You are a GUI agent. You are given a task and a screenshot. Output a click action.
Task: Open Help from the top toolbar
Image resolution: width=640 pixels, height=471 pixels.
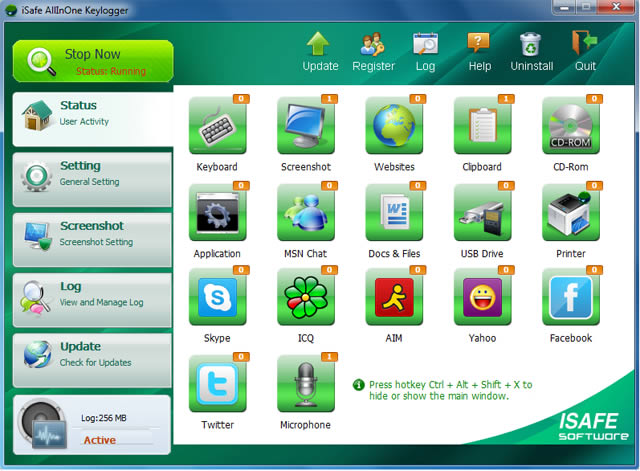point(479,51)
